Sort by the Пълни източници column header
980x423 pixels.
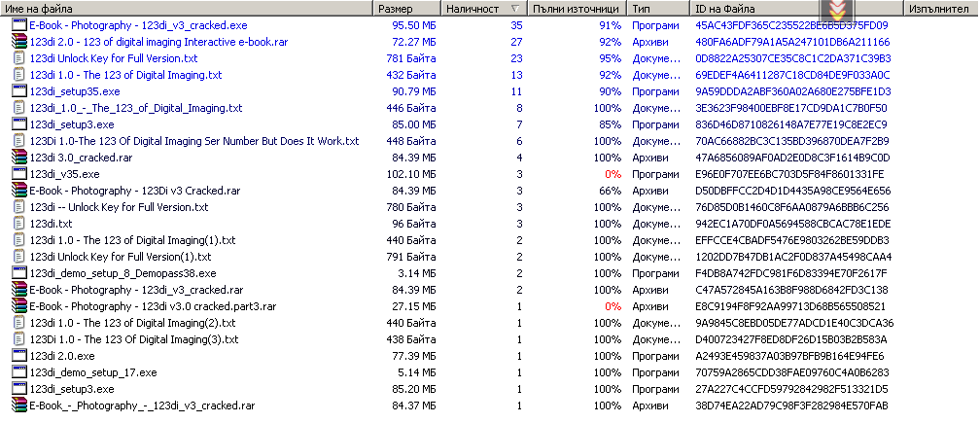pyautogui.click(x=578, y=9)
